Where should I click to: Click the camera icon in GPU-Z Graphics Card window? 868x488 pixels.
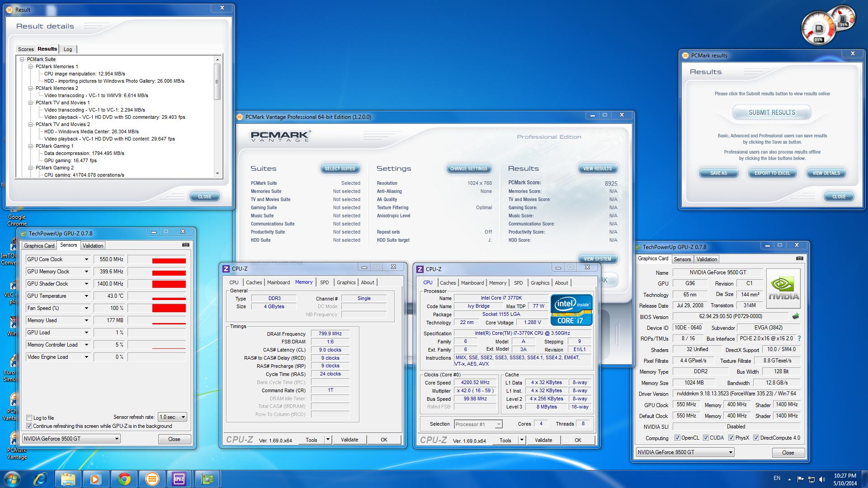(800, 258)
